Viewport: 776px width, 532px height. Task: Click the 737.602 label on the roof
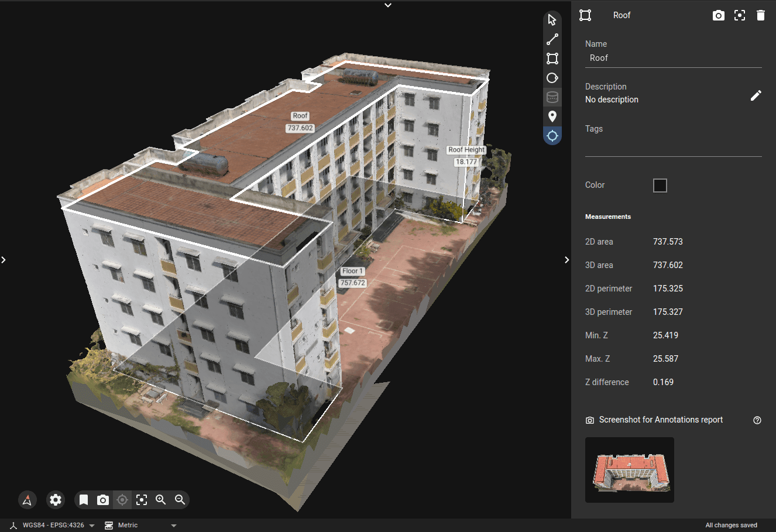coord(300,128)
